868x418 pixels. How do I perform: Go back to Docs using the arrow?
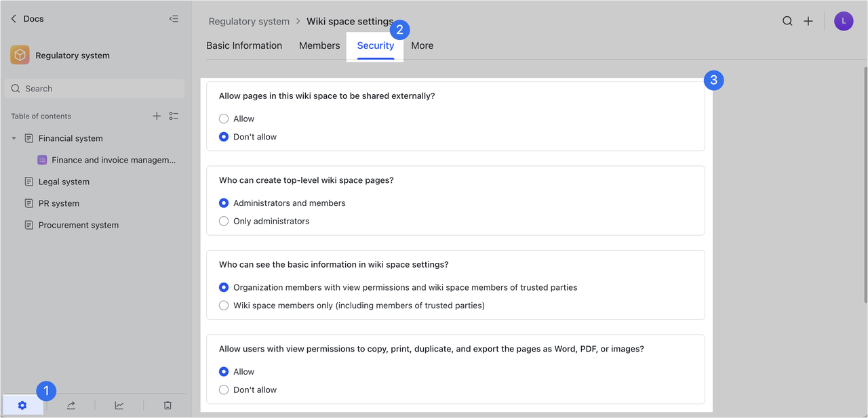coord(14,19)
